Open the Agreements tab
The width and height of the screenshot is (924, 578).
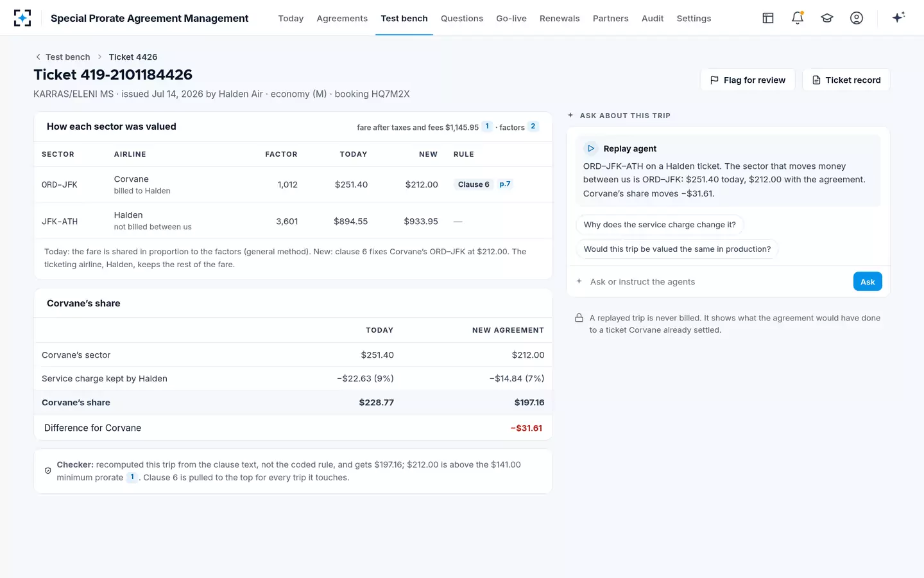point(342,19)
